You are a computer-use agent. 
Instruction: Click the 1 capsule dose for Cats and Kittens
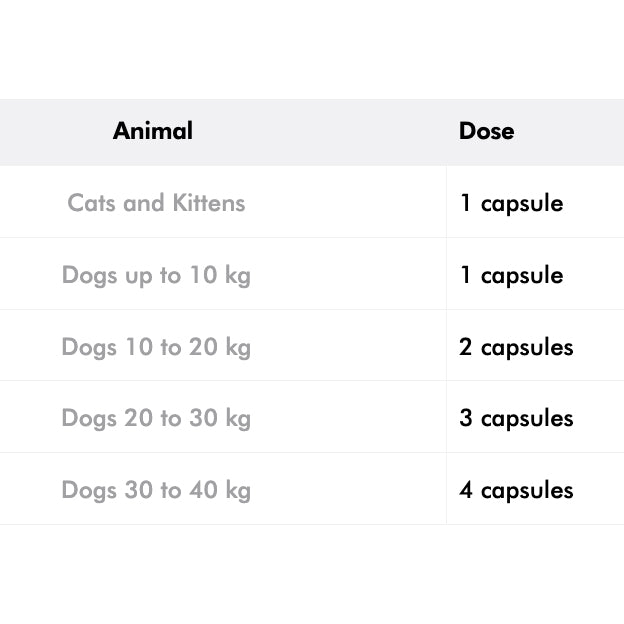[x=511, y=203]
